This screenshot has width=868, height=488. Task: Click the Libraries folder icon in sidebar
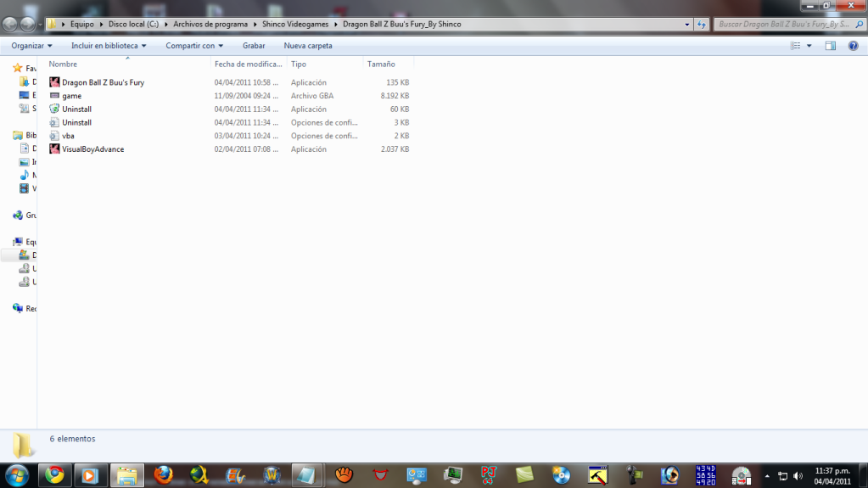point(18,135)
